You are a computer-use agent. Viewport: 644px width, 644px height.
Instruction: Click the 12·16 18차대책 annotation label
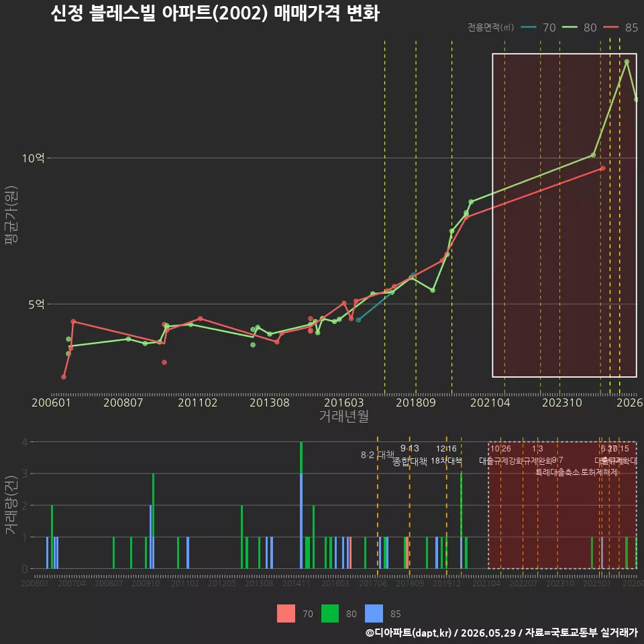[x=447, y=455]
